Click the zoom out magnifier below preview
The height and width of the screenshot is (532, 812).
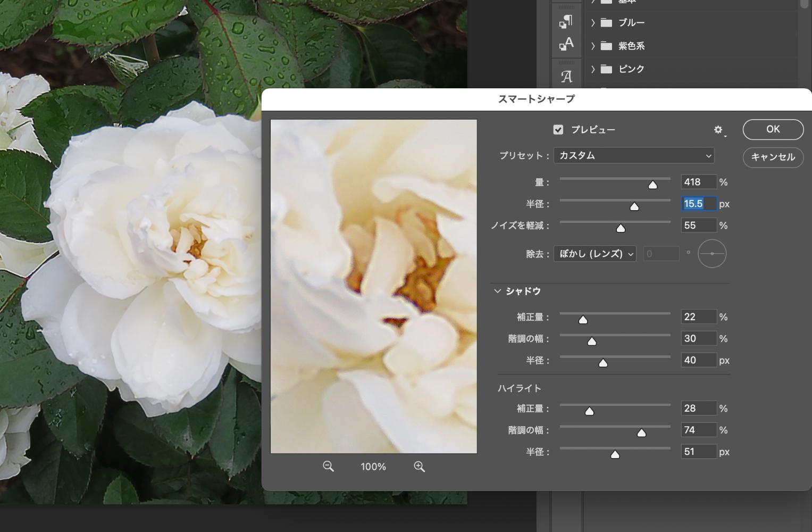(328, 467)
